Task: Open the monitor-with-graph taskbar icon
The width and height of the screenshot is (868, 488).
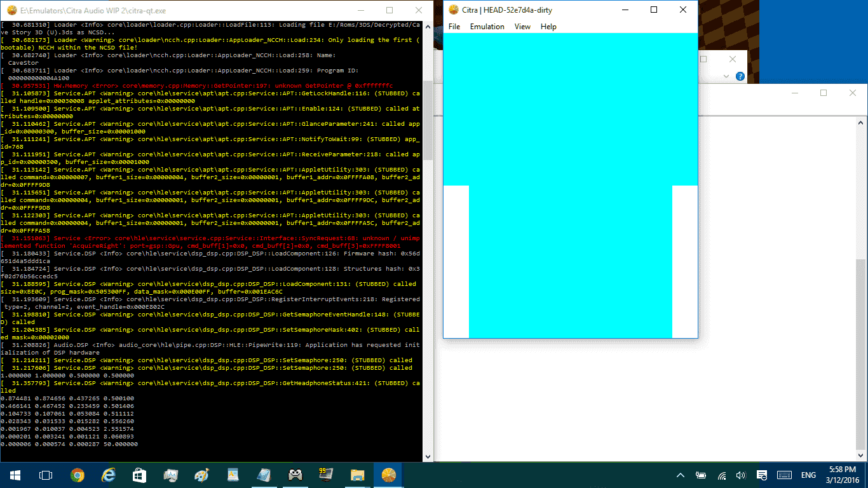Action: 171,475
